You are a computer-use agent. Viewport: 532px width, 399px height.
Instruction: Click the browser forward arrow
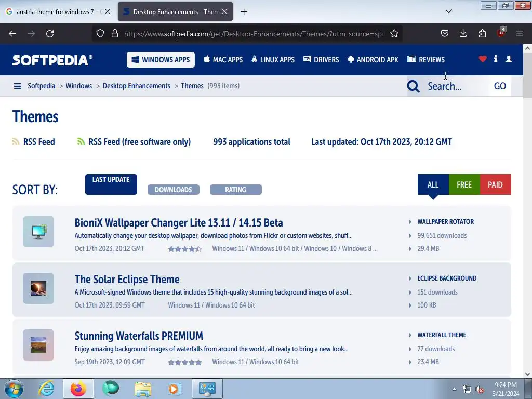(31, 34)
